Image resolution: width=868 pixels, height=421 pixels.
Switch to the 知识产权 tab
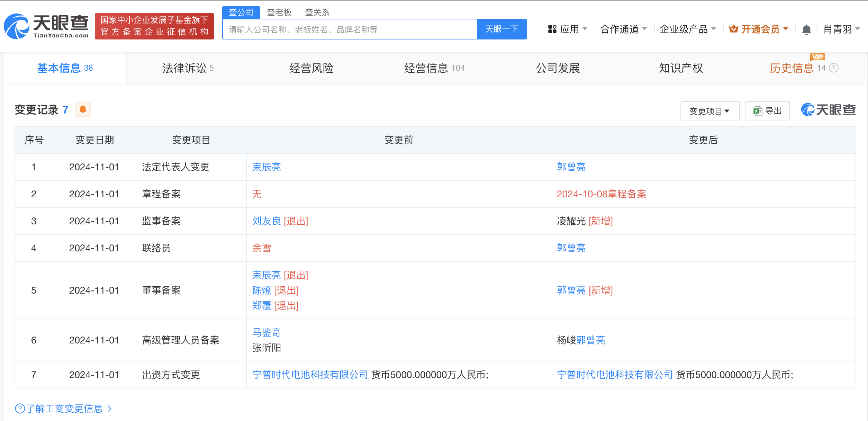681,68
